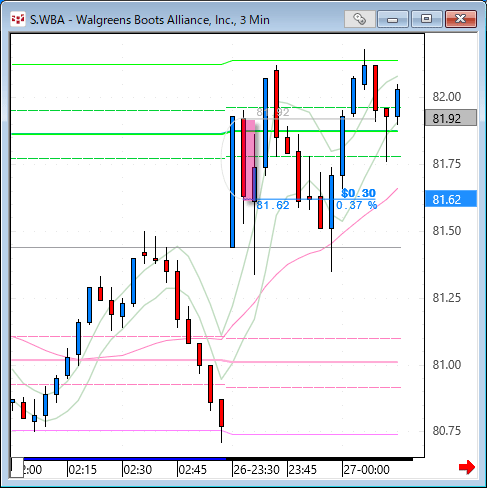Click the 02:30 time axis label
The width and height of the screenshot is (487, 488).
[138, 470]
